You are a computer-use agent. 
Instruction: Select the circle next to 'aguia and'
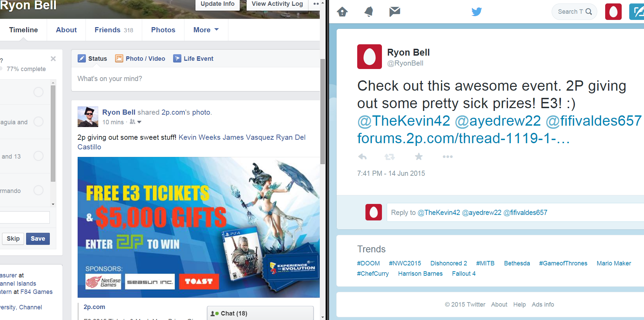38,122
